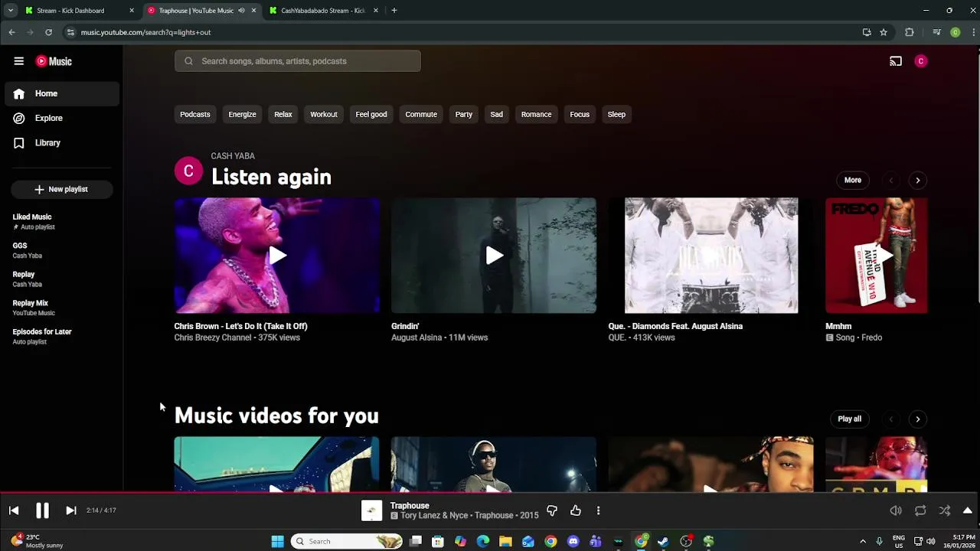Expand the player page arrow
This screenshot has width=980, height=551.
coord(968,510)
